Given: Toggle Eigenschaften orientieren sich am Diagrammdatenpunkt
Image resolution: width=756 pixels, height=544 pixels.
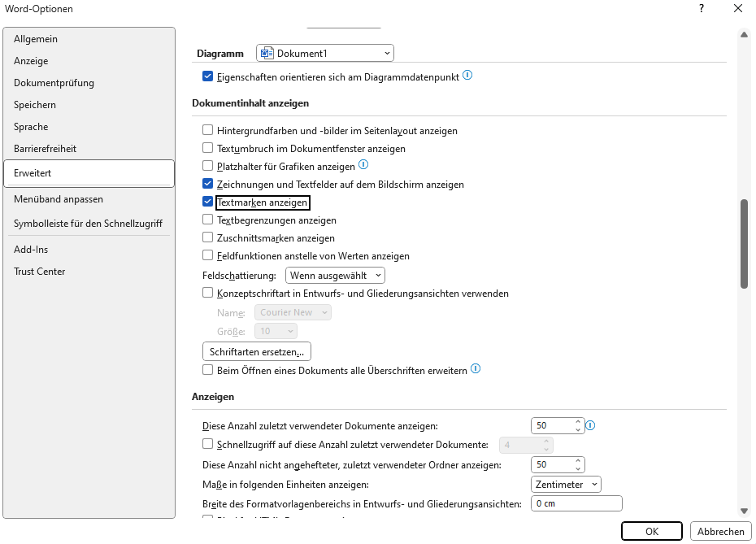Looking at the screenshot, I should (207, 76).
